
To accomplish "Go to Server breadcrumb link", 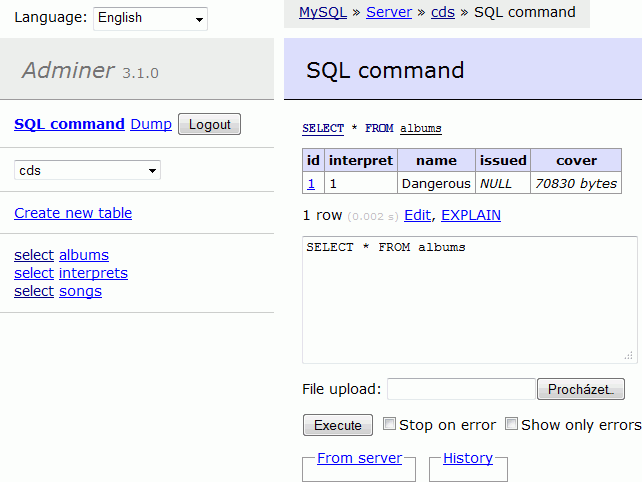I will pos(389,12).
